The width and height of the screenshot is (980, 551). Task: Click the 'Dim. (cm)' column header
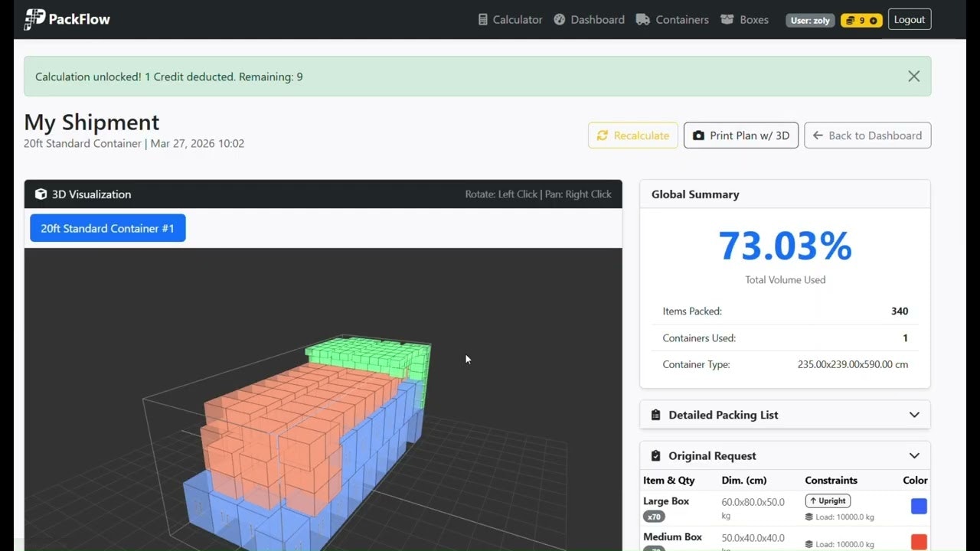click(x=745, y=481)
